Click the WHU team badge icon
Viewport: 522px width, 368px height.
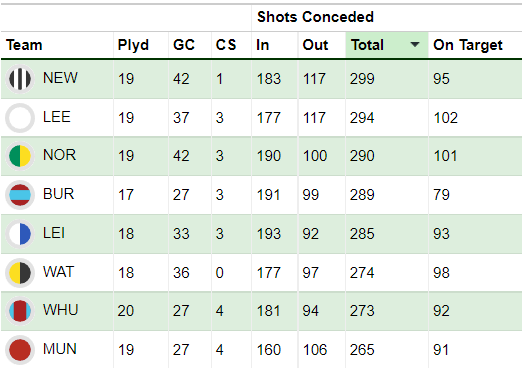tap(20, 311)
